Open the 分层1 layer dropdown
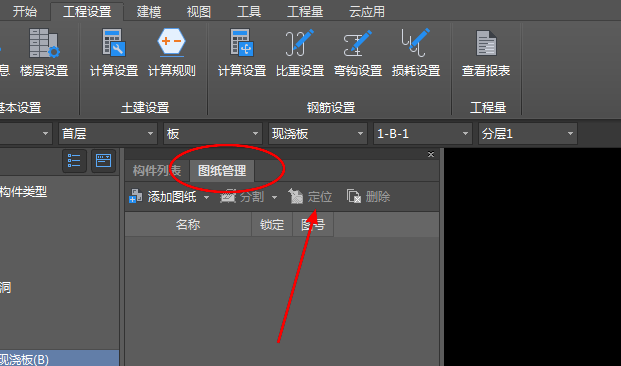This screenshot has width=621, height=366. tap(528, 133)
